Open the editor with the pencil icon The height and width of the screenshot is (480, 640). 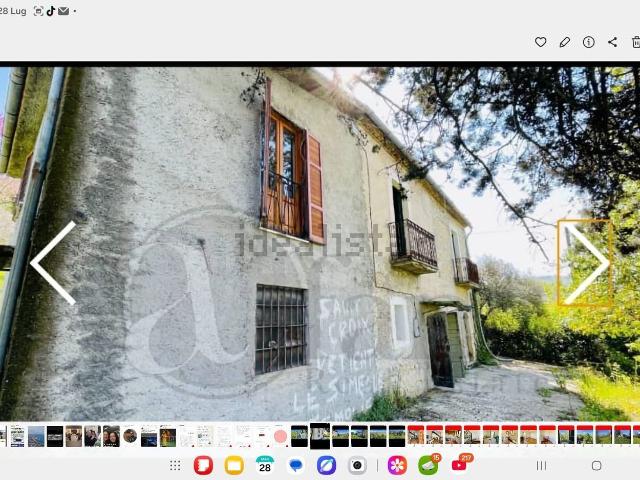click(x=564, y=42)
